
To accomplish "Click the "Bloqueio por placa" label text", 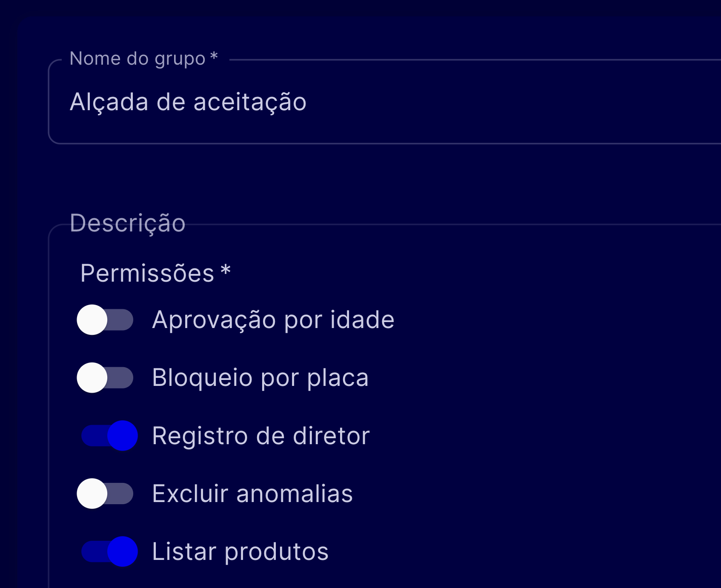I will click(x=260, y=377).
